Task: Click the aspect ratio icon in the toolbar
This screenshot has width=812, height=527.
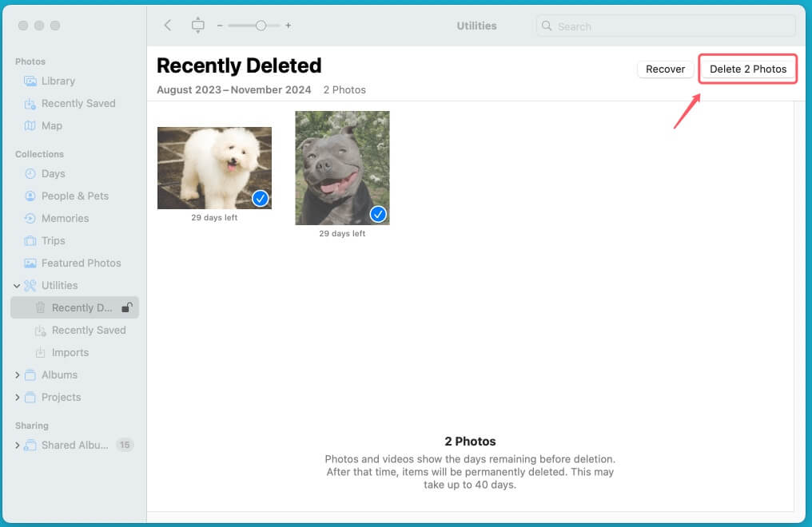Action: [x=197, y=25]
